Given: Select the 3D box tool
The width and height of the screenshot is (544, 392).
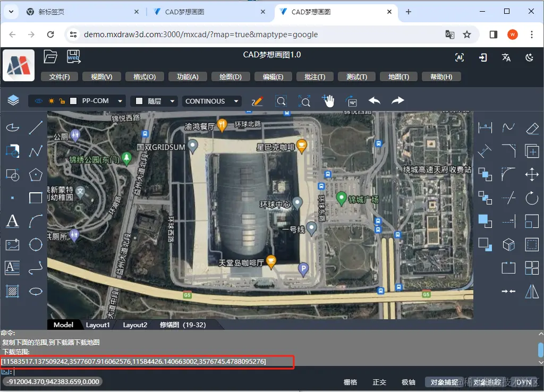Looking at the screenshot, I should tap(508, 244).
